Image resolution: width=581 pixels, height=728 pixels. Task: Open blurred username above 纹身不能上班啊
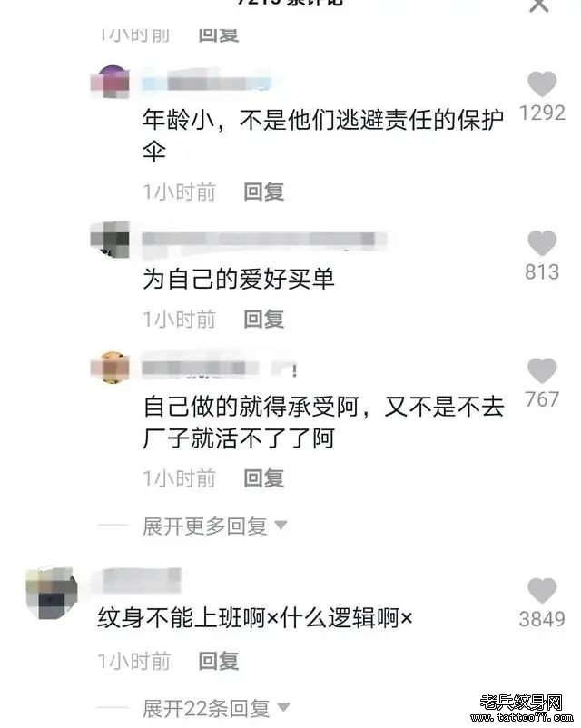[x=142, y=580]
